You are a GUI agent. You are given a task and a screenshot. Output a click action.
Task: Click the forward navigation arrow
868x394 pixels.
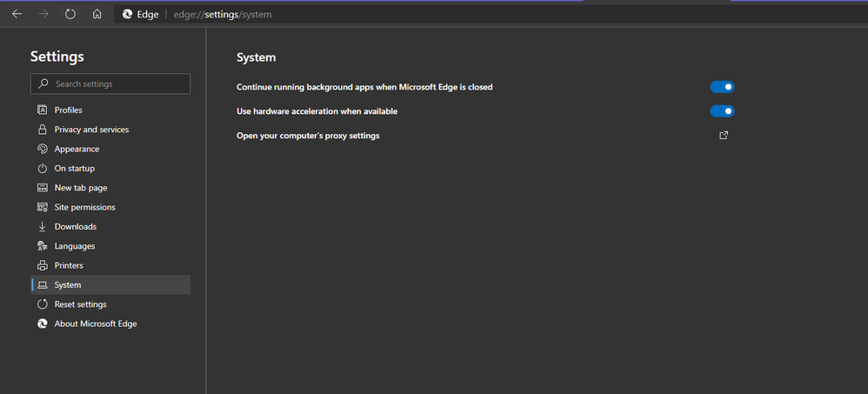(x=43, y=15)
